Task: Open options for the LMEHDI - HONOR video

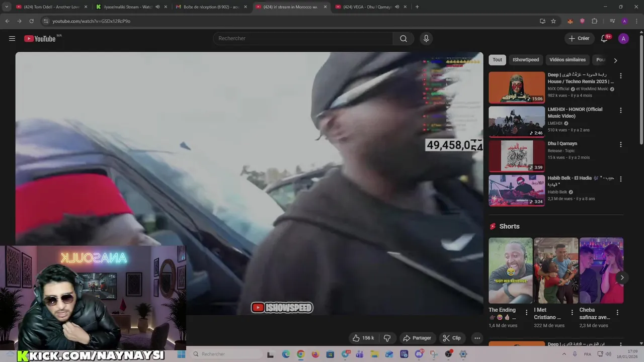Action: tap(620, 110)
